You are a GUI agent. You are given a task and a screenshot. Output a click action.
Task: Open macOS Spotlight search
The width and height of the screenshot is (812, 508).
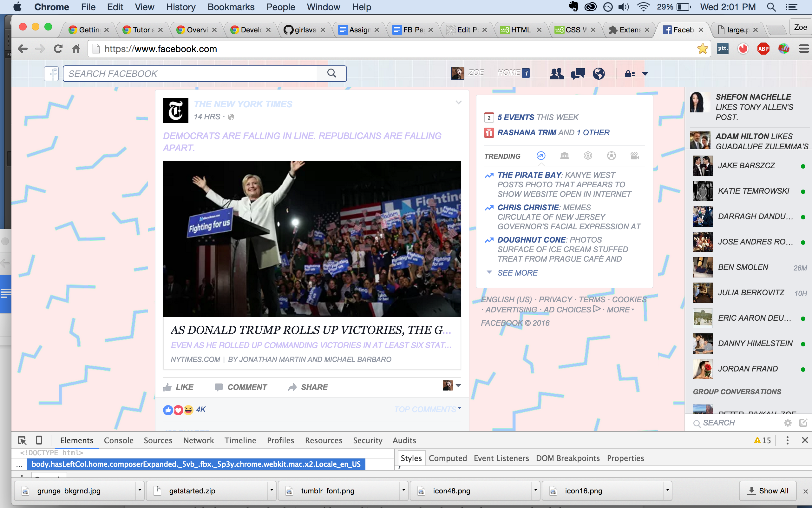coord(771,7)
